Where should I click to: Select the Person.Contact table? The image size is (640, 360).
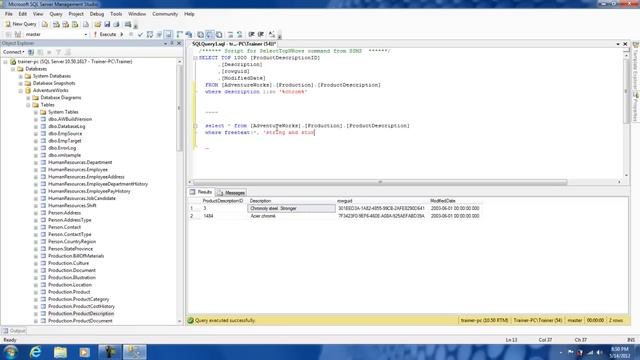point(64,227)
